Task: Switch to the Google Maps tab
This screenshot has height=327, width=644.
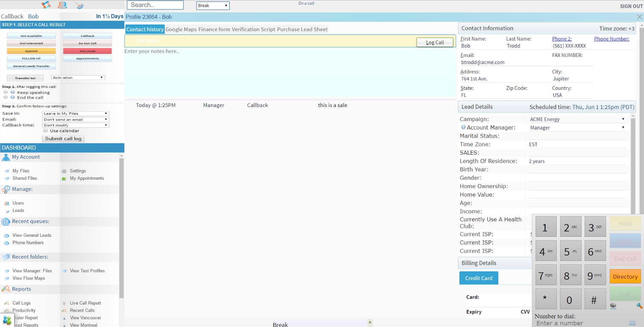Action: [181, 29]
